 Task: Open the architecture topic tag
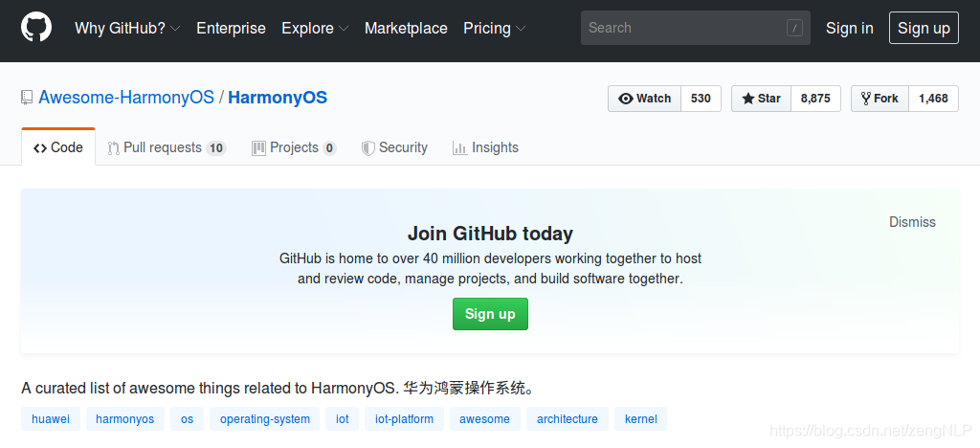click(x=568, y=419)
